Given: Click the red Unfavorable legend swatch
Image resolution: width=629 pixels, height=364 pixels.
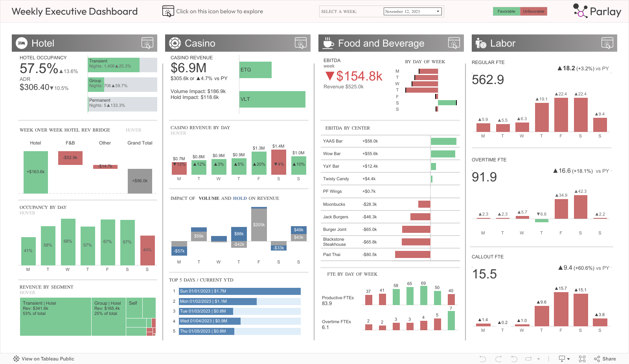Looking at the screenshot, I should tap(533, 11).
